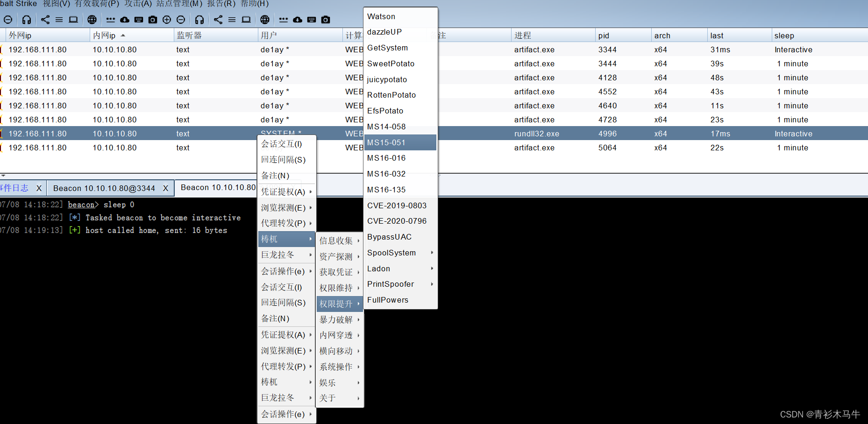Click the rightmost globe icon in toolbar
The image size is (868, 424).
click(265, 20)
